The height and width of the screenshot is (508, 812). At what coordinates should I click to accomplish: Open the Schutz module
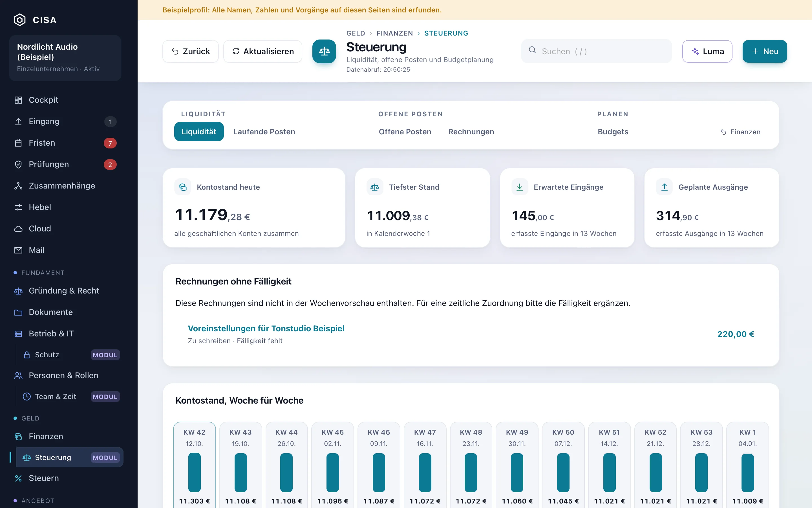(70, 355)
